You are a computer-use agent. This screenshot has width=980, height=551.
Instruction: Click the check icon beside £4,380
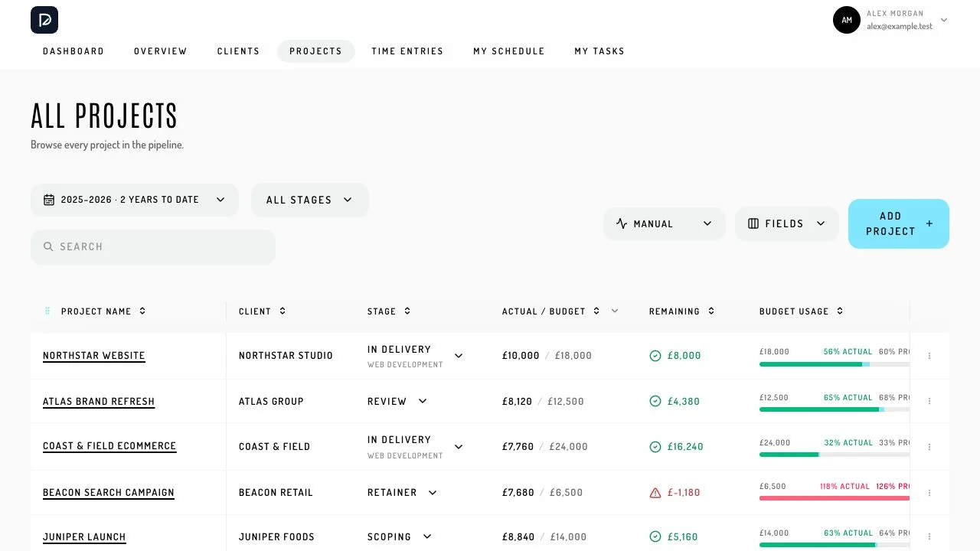(x=655, y=401)
